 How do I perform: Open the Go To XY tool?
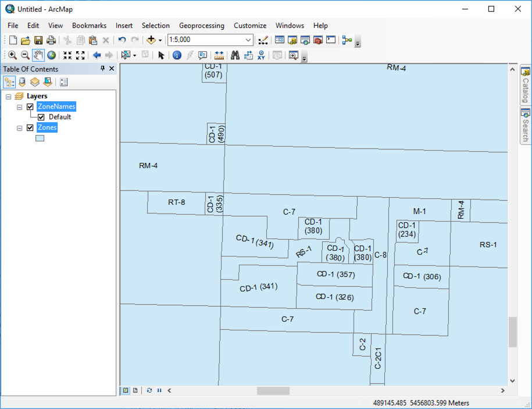pos(262,55)
